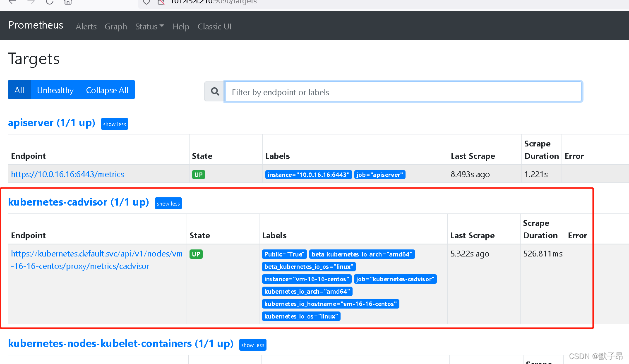Click the Collapse All button
Image resolution: width=629 pixels, height=364 pixels.
click(107, 90)
